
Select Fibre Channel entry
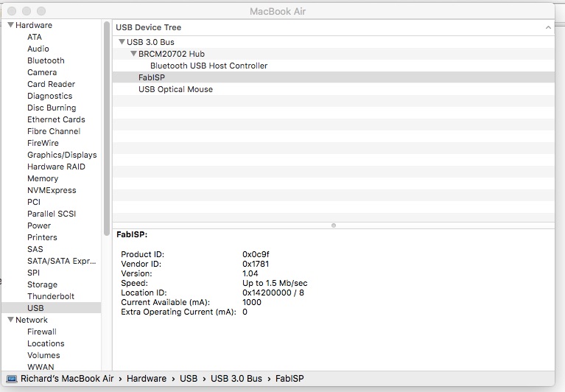[54, 131]
